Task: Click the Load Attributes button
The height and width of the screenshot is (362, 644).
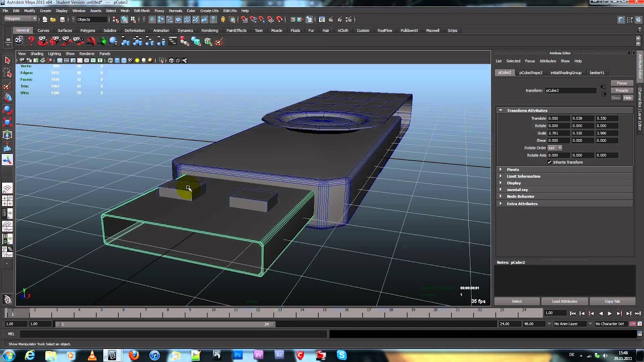Action: [565, 301]
